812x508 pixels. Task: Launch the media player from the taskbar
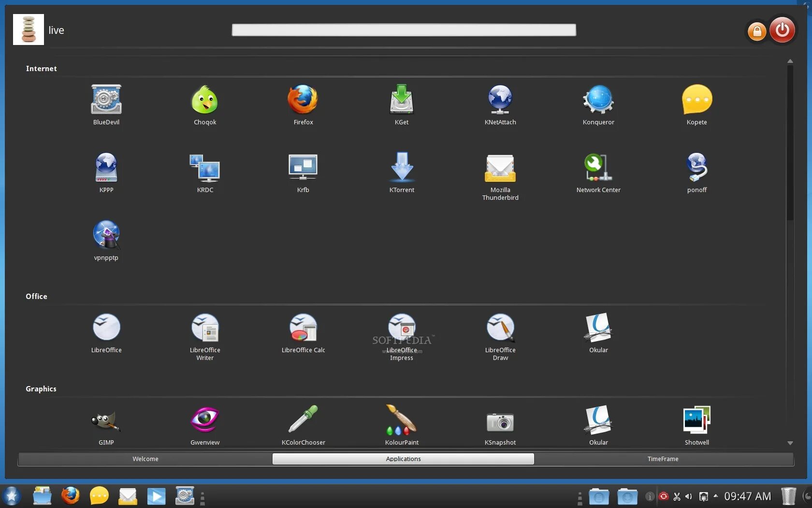156,496
